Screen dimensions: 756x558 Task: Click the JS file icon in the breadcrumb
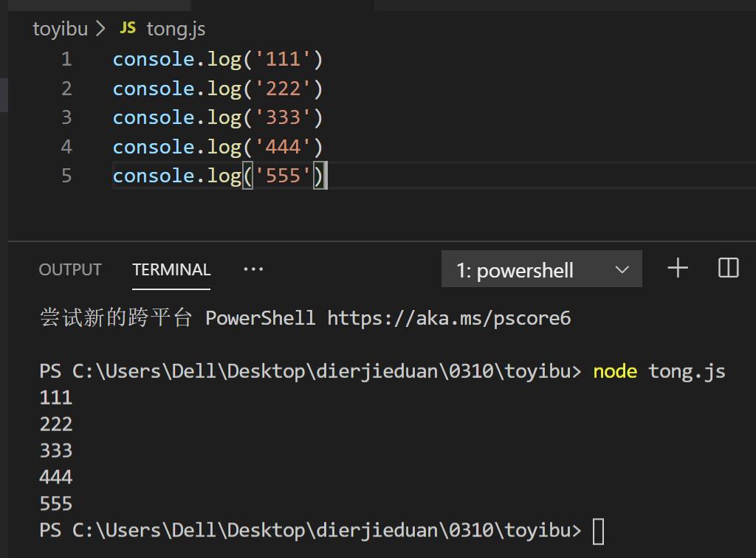[128, 27]
